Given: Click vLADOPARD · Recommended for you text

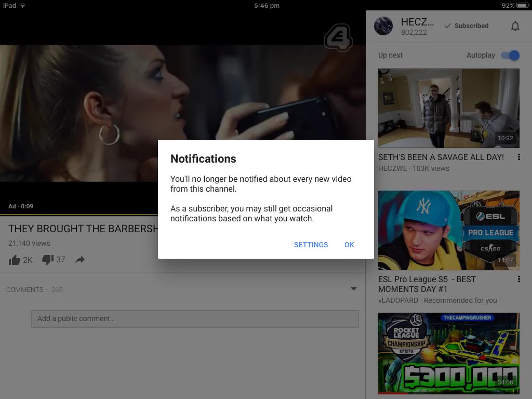Looking at the screenshot, I should (437, 300).
